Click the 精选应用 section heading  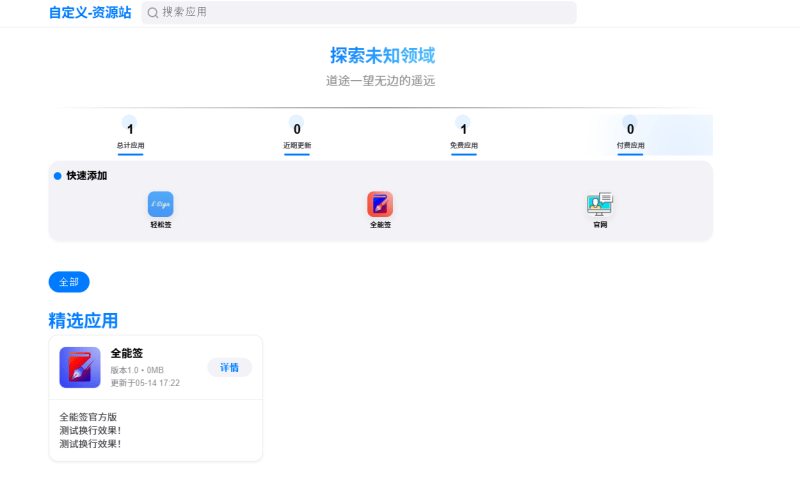83,321
